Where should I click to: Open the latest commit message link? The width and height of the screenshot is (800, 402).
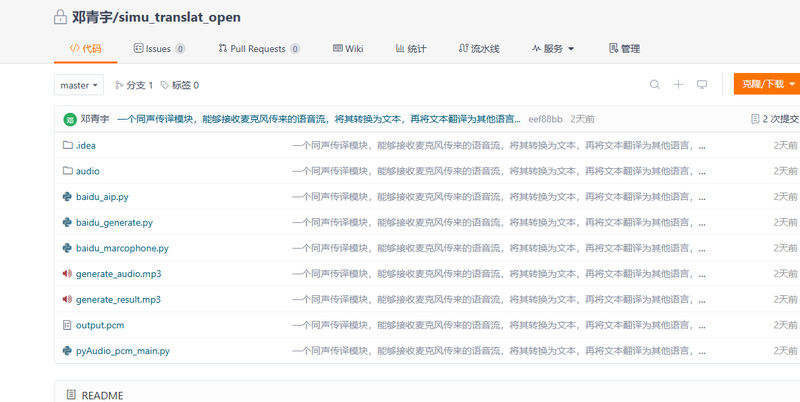tap(319, 119)
